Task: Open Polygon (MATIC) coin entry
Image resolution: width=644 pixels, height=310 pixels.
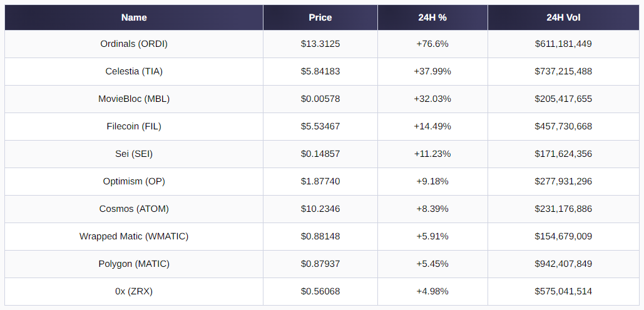Action: 134,264
